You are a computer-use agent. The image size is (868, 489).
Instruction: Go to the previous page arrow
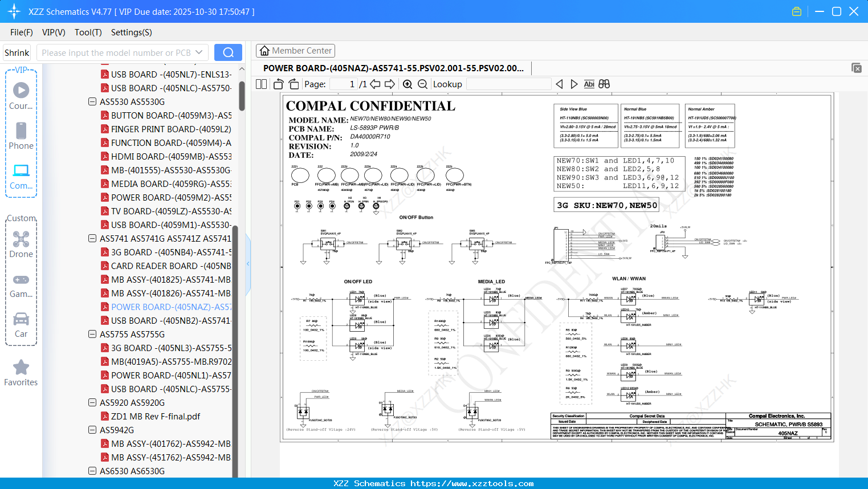(x=375, y=84)
